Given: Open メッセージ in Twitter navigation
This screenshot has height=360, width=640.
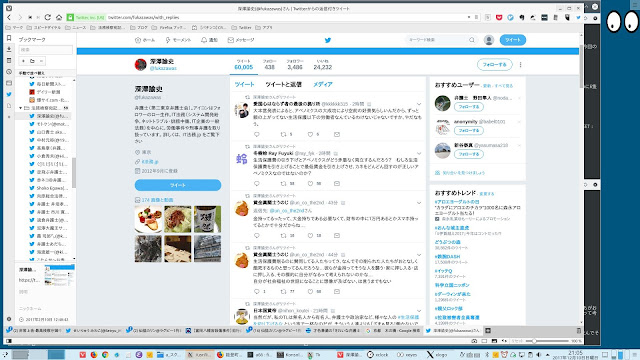Looking at the screenshot, I should pos(241,40).
